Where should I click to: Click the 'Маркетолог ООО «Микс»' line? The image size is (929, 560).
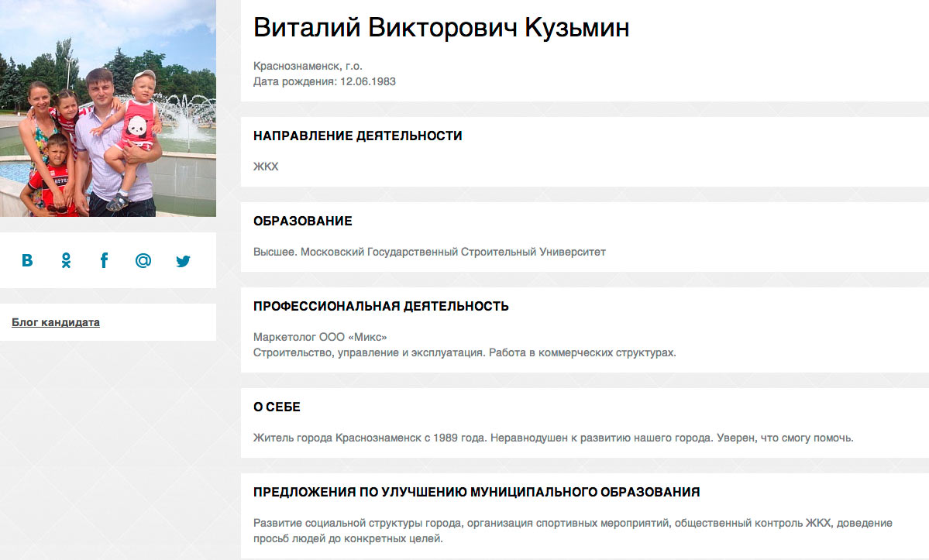point(320,337)
